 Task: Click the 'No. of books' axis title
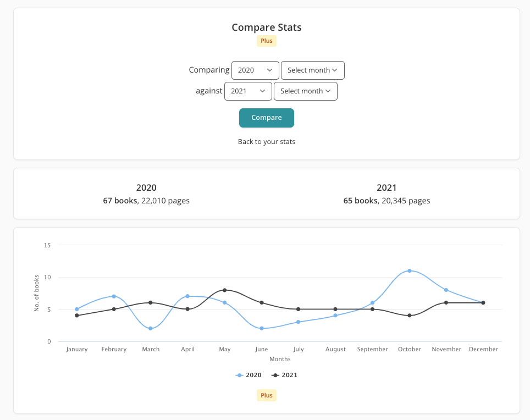(36, 293)
